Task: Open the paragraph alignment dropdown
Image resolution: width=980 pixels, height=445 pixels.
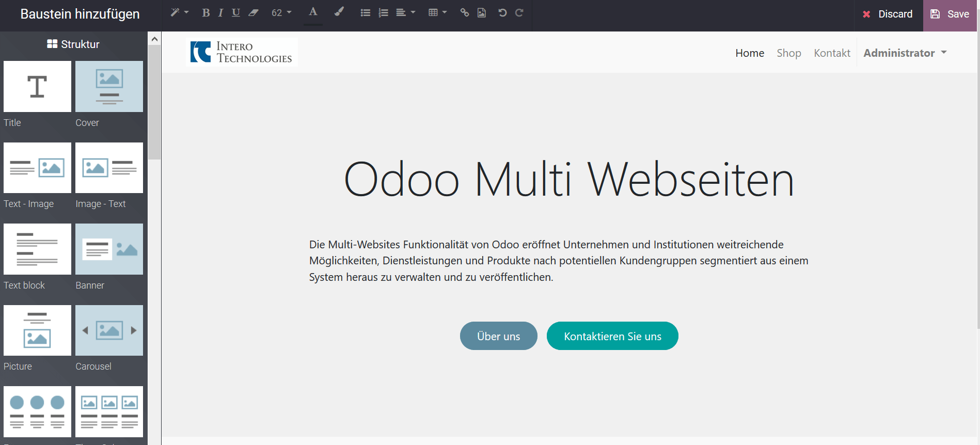Action: pos(405,12)
